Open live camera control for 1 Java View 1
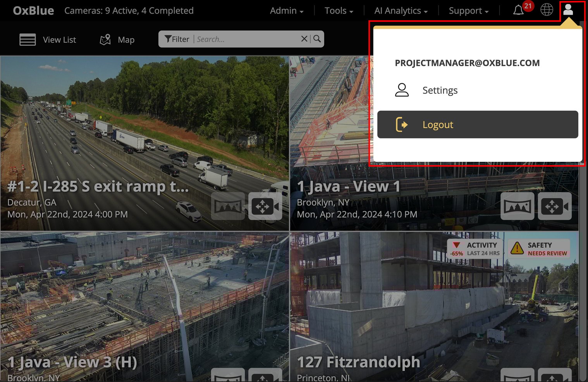 (x=554, y=206)
